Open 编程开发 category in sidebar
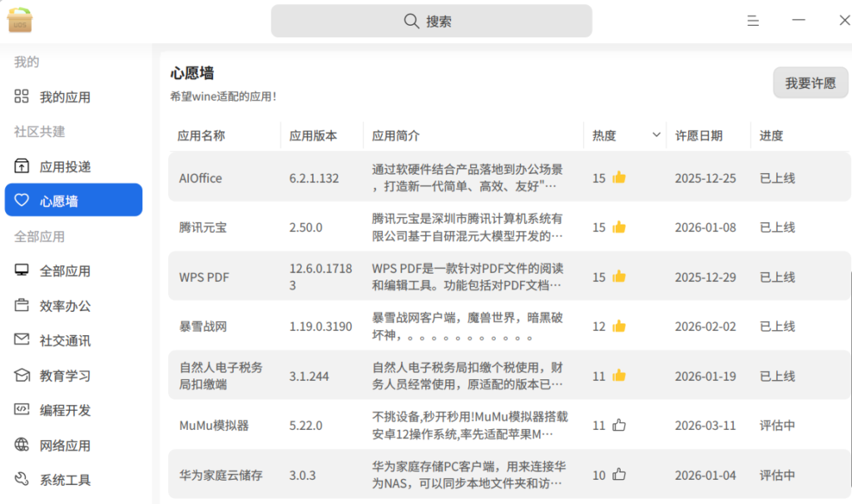The image size is (852, 504). pyautogui.click(x=65, y=410)
